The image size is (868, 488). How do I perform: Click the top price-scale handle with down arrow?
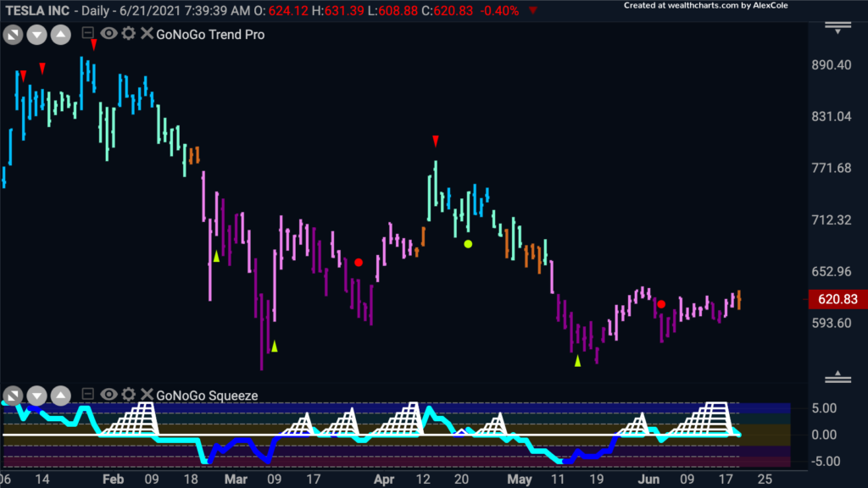[838, 28]
